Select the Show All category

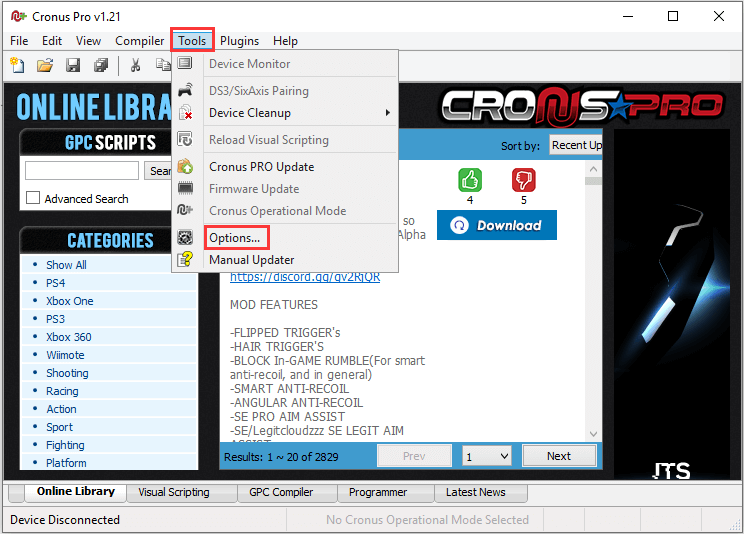click(x=66, y=265)
